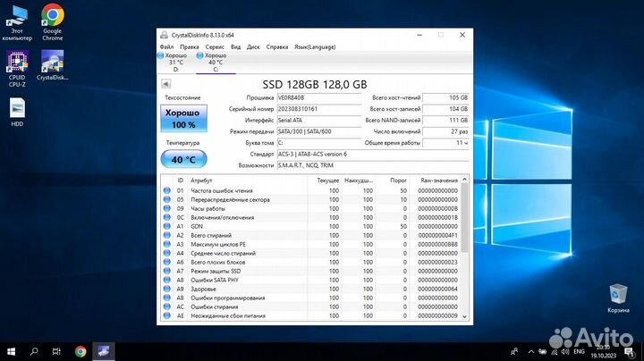Image resolution: width=644 pixels, height=361 pixels.
Task: Open the Этот компьютер desktop icon
Action: (x=17, y=23)
